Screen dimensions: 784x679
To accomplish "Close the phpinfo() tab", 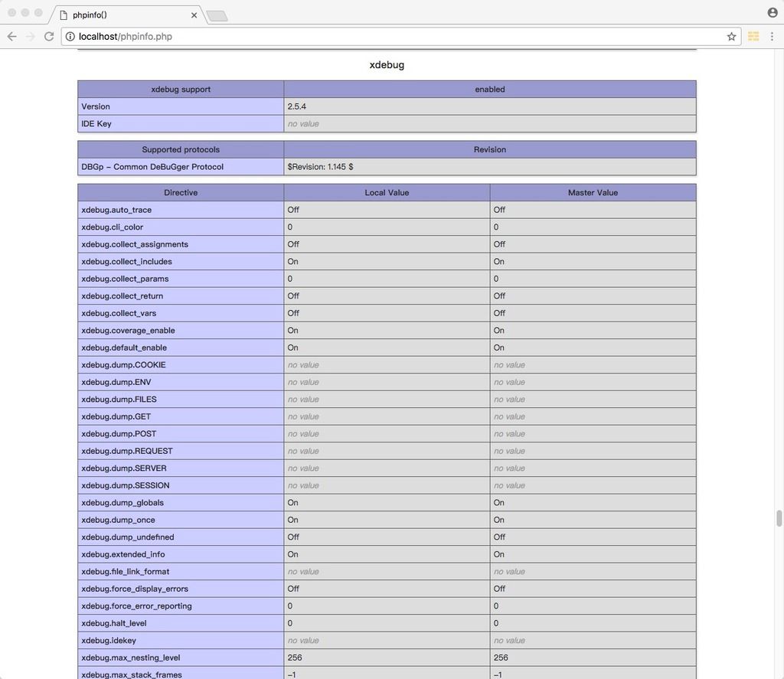I will coord(194,15).
